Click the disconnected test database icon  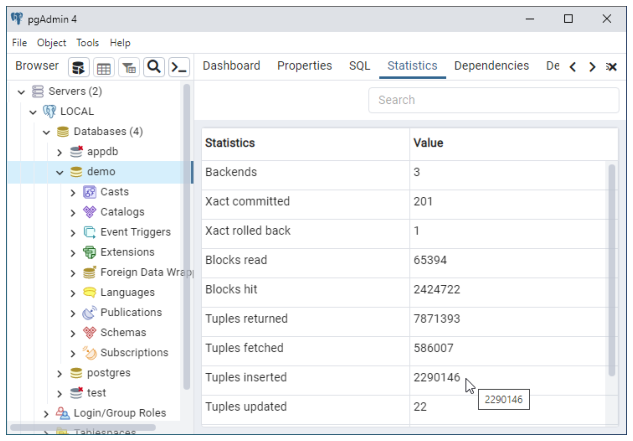pyautogui.click(x=76, y=393)
